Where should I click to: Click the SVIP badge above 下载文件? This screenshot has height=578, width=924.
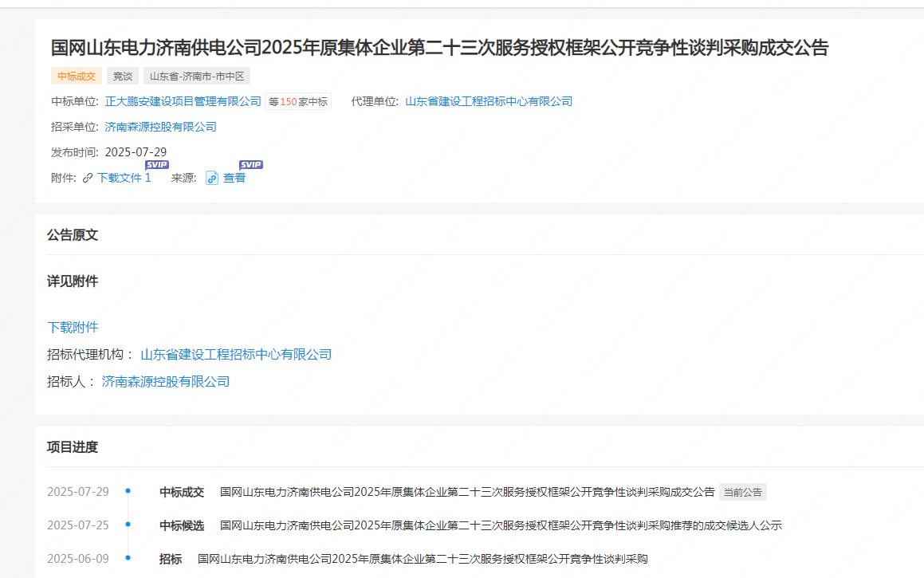(x=157, y=165)
